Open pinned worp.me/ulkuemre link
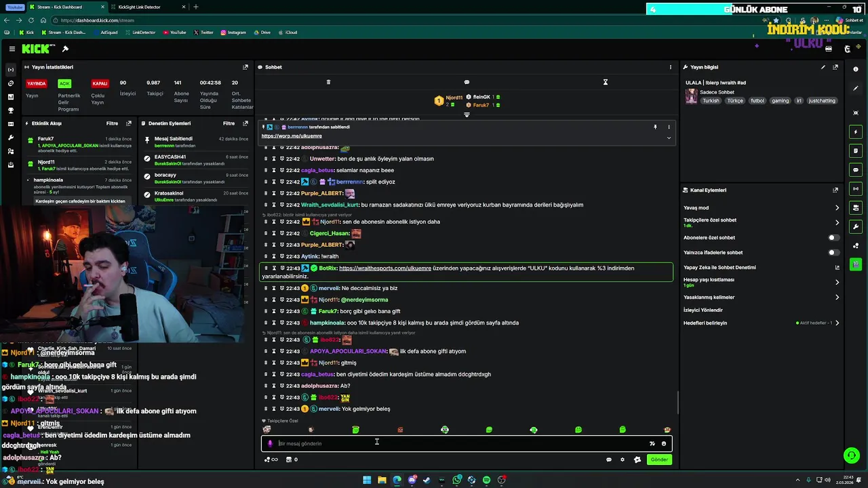Image resolution: width=868 pixels, height=488 pixels. coord(292,136)
